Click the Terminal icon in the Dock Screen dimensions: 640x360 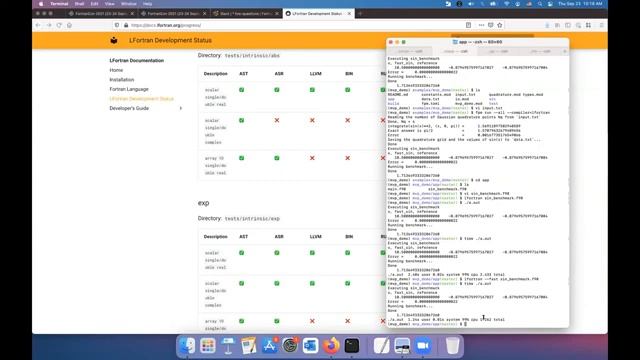[352, 346]
